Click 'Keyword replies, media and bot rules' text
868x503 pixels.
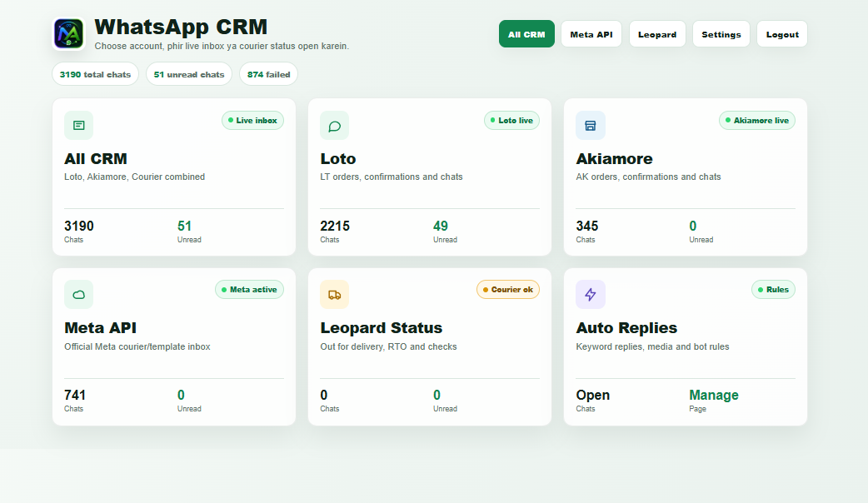(652, 347)
